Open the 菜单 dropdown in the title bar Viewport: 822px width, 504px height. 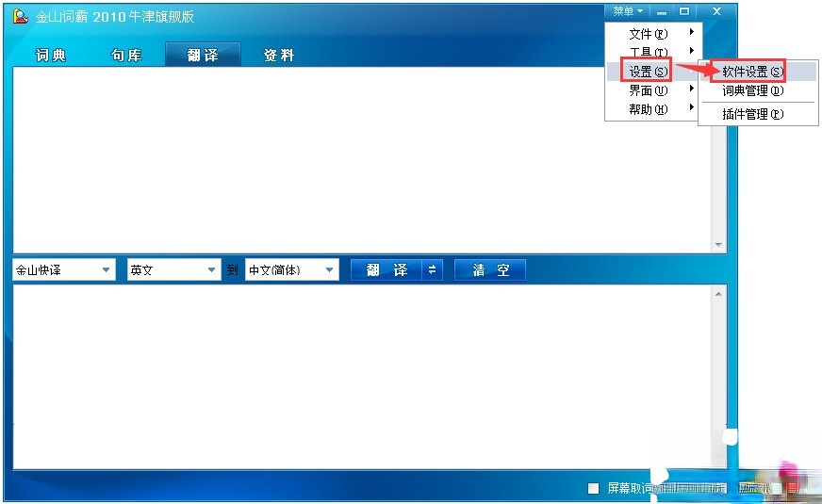click(x=628, y=11)
